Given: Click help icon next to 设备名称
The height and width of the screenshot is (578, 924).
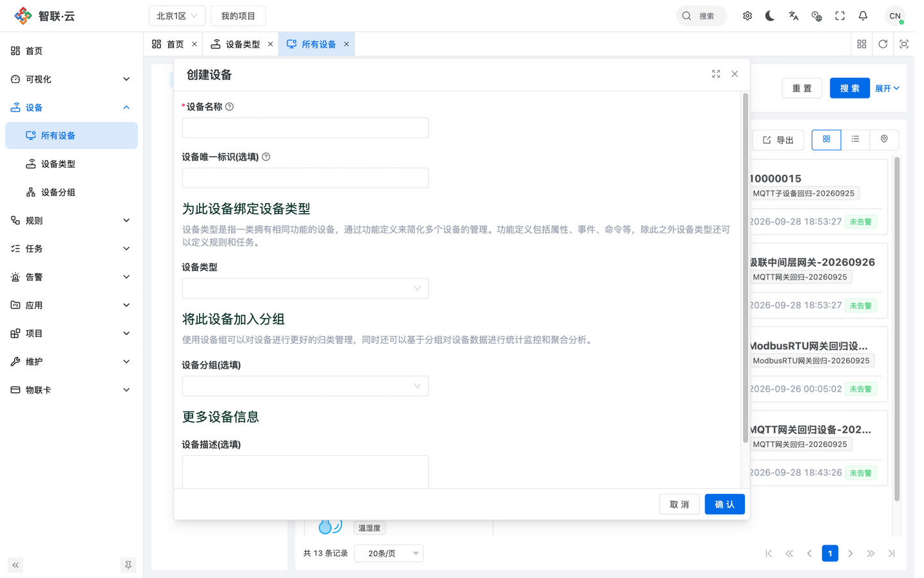Looking at the screenshot, I should click(230, 107).
